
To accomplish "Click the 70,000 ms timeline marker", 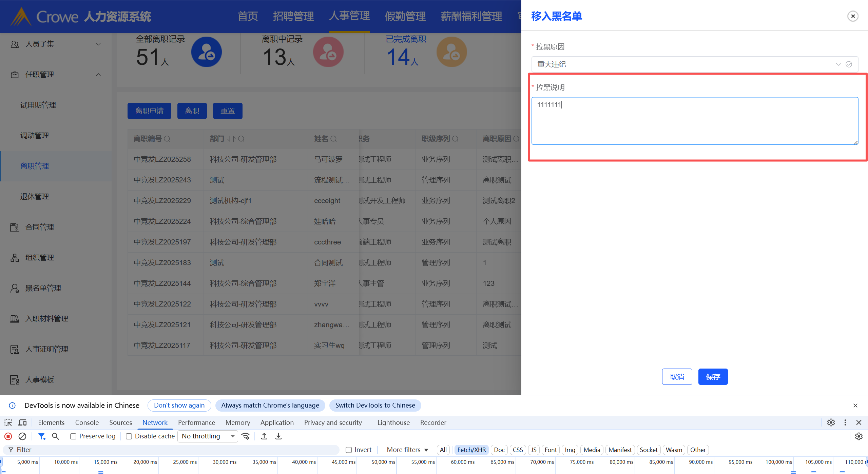I will click(542, 462).
